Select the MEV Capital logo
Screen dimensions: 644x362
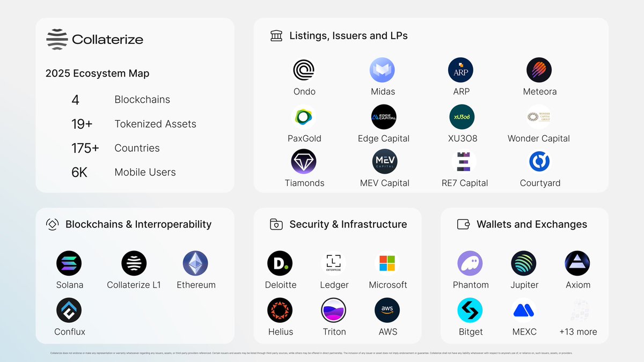click(385, 161)
